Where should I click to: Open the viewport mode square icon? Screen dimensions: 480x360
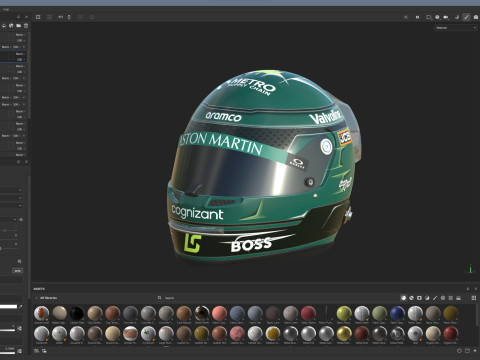(x=429, y=17)
